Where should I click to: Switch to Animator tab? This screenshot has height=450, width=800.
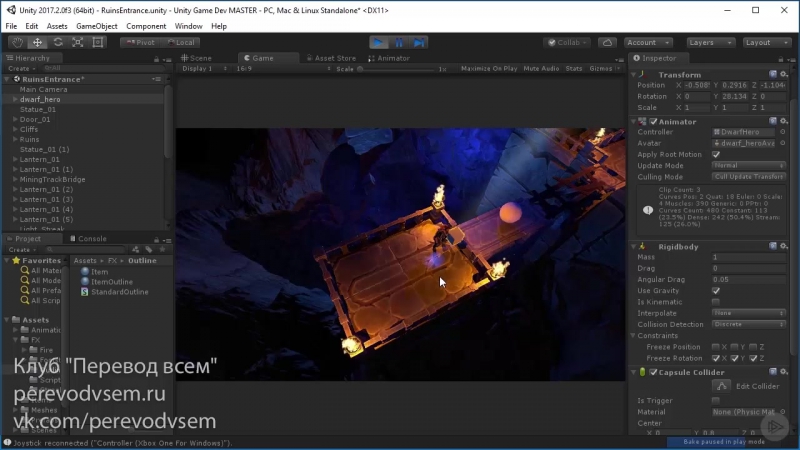(x=389, y=58)
